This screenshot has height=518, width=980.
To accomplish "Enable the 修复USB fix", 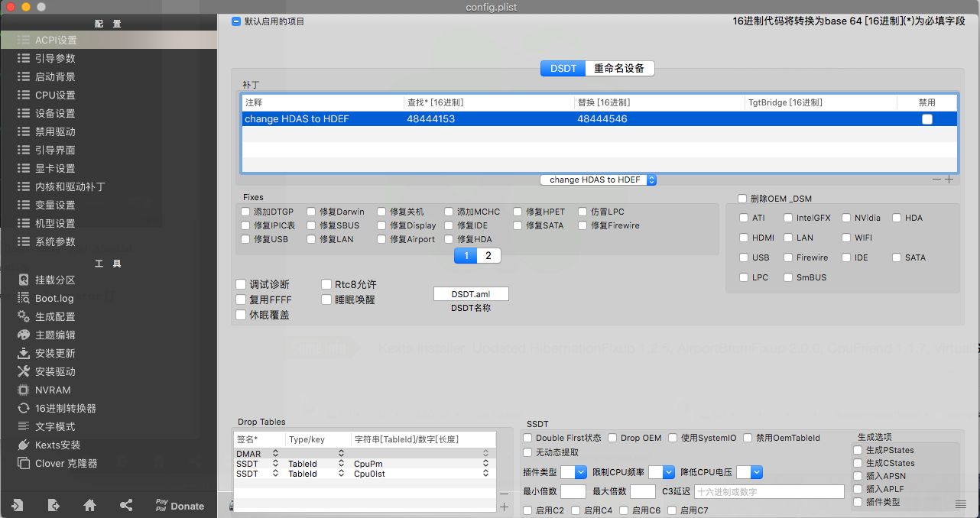I will coord(245,239).
